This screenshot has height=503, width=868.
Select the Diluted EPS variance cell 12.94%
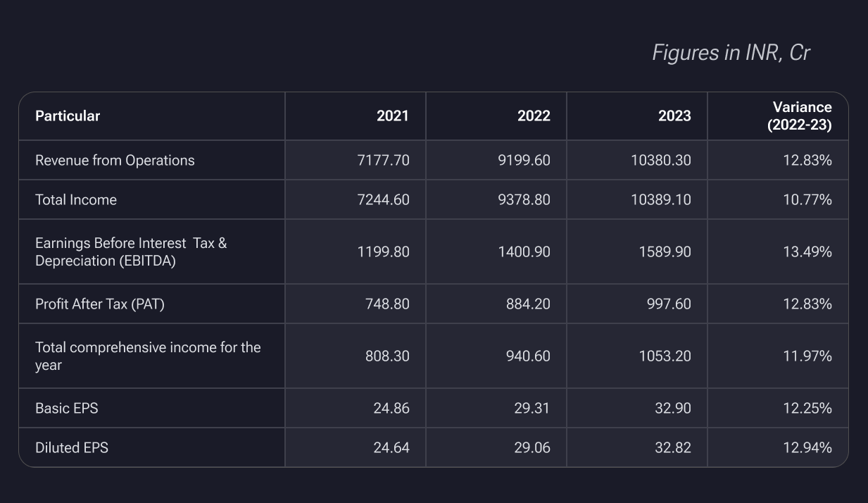(809, 447)
